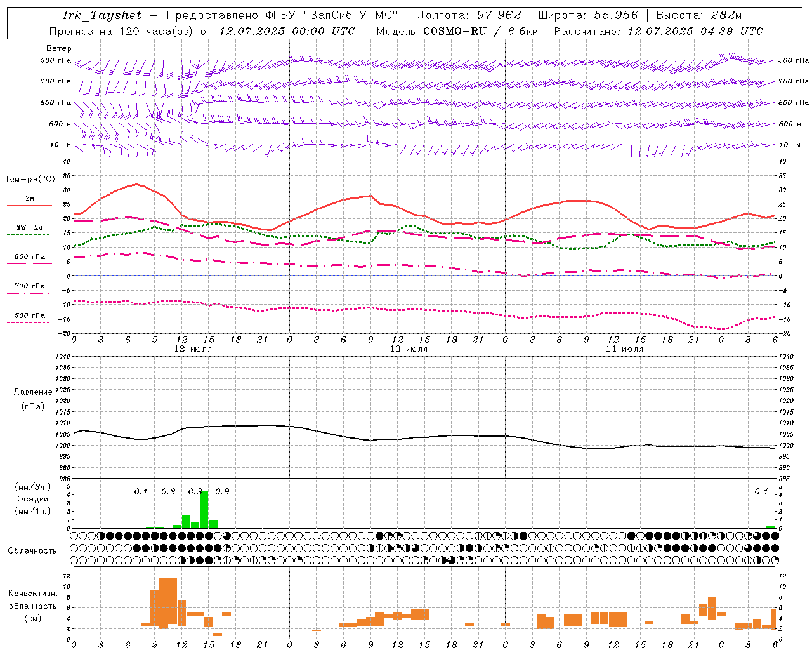Select the text Предоставлено ФГБУ "ЗапСиб УГМС"
This screenshot has width=812, height=650.
(x=282, y=15)
